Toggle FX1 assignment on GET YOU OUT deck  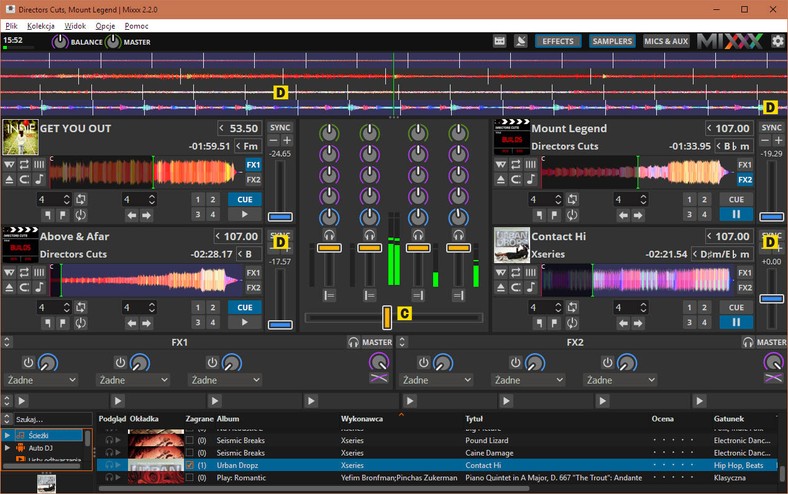253,165
